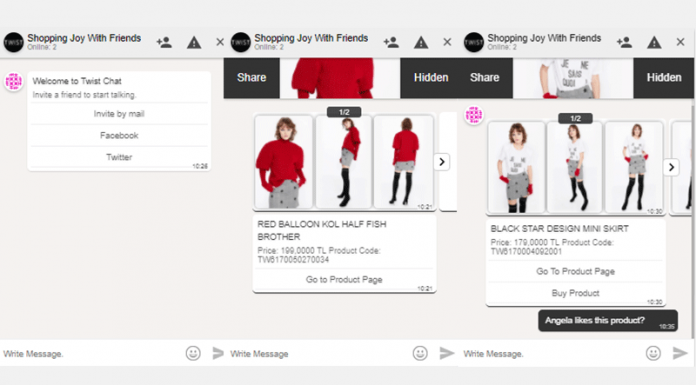The height and width of the screenshot is (385, 696).
Task: Click Hidden button beside red sweater banner
Action: click(431, 78)
